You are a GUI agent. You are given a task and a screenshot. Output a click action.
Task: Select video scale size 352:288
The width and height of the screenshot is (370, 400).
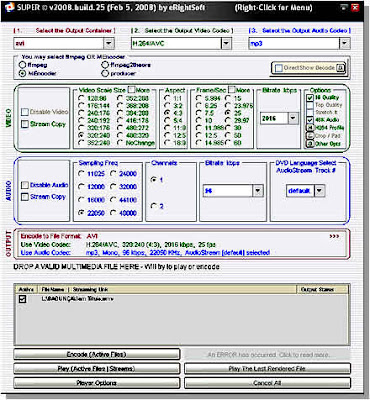point(120,98)
